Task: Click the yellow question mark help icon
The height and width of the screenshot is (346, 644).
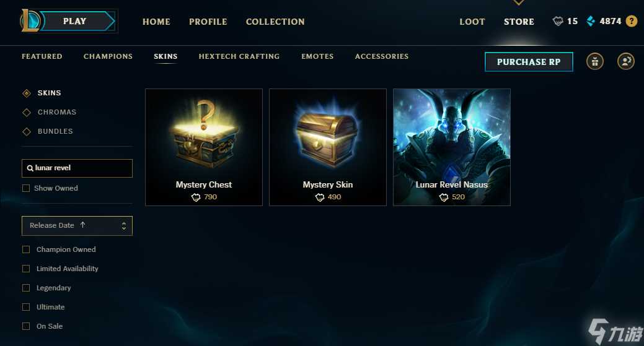Action: [632, 21]
